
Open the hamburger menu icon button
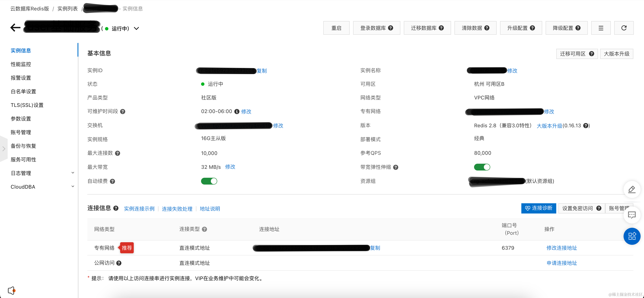pyautogui.click(x=601, y=28)
